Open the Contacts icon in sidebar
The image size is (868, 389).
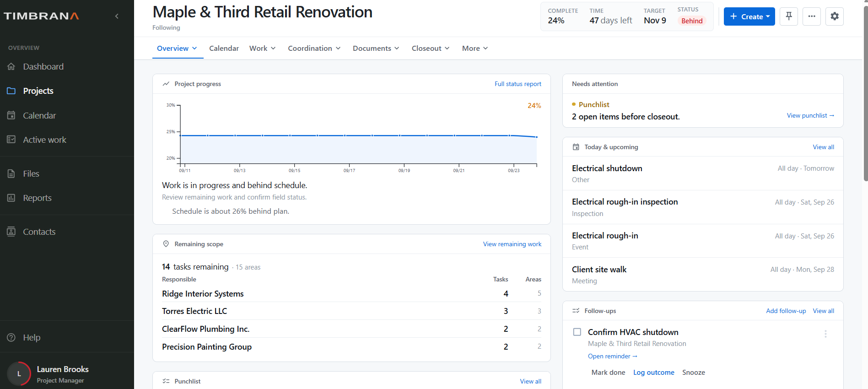tap(11, 232)
